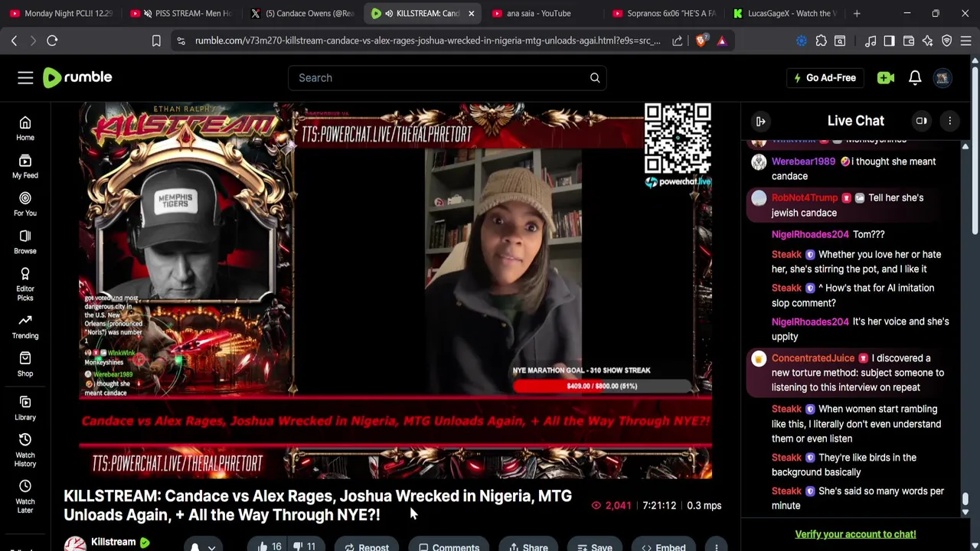Viewport: 980px width, 551px height.
Task: Open the live chat options menu
Action: pyautogui.click(x=950, y=121)
